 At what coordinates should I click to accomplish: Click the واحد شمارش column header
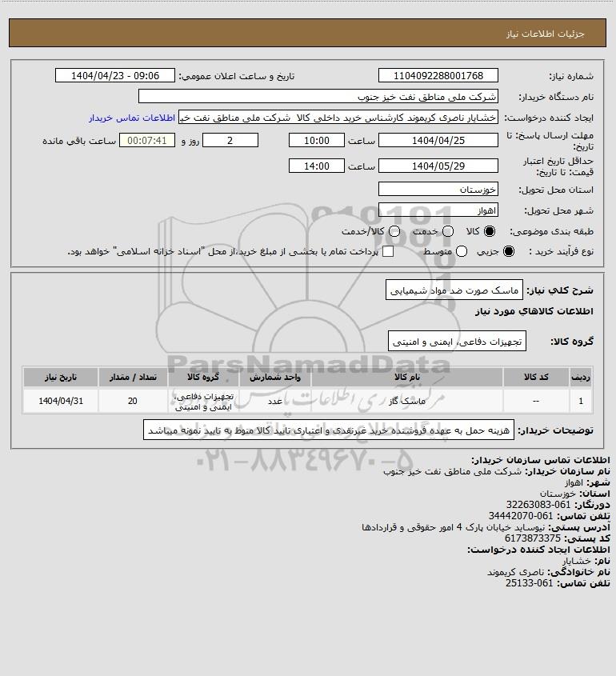275,378
